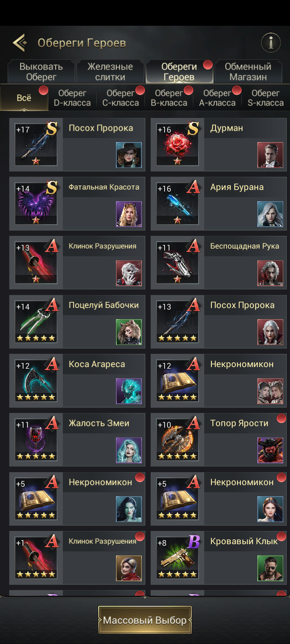This screenshot has height=644, width=290.
Task: Filter by Оберег D-класса
Action: [72, 98]
